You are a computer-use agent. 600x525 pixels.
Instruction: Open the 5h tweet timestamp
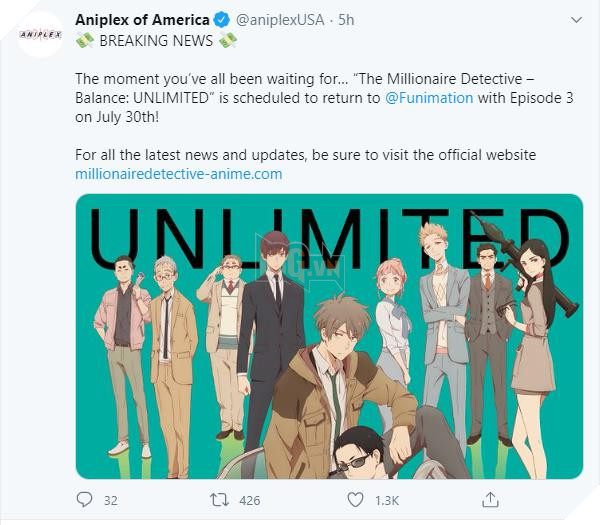[x=346, y=20]
